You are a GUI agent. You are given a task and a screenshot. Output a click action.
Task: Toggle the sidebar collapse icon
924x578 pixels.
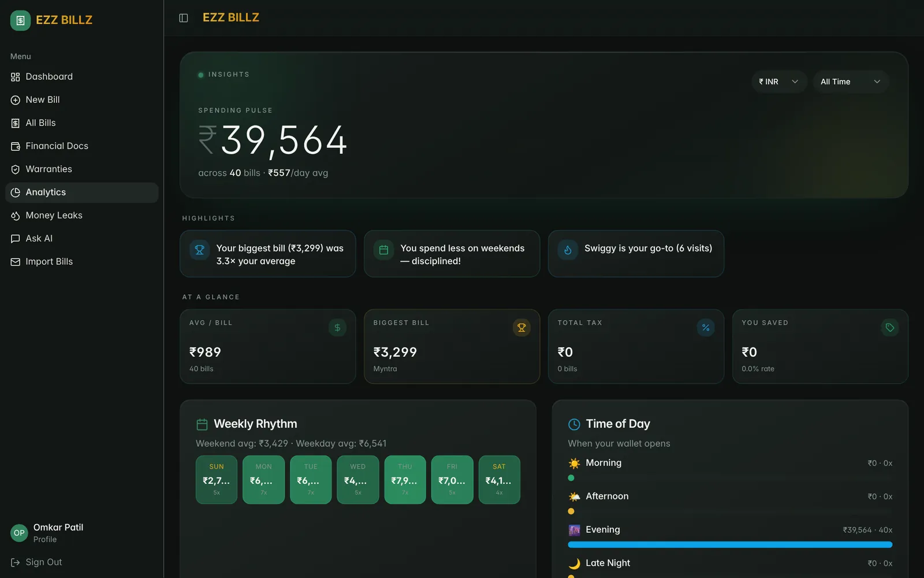[184, 18]
